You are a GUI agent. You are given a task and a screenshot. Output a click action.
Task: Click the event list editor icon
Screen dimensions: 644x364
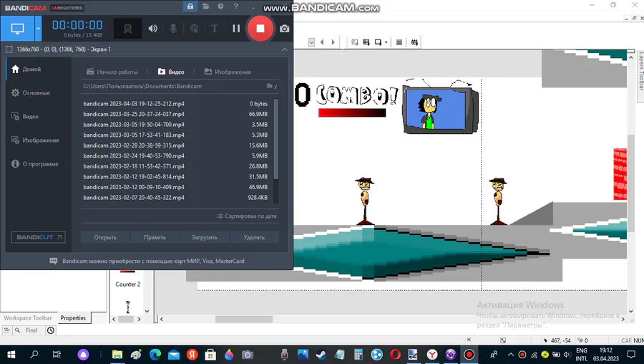point(366,42)
